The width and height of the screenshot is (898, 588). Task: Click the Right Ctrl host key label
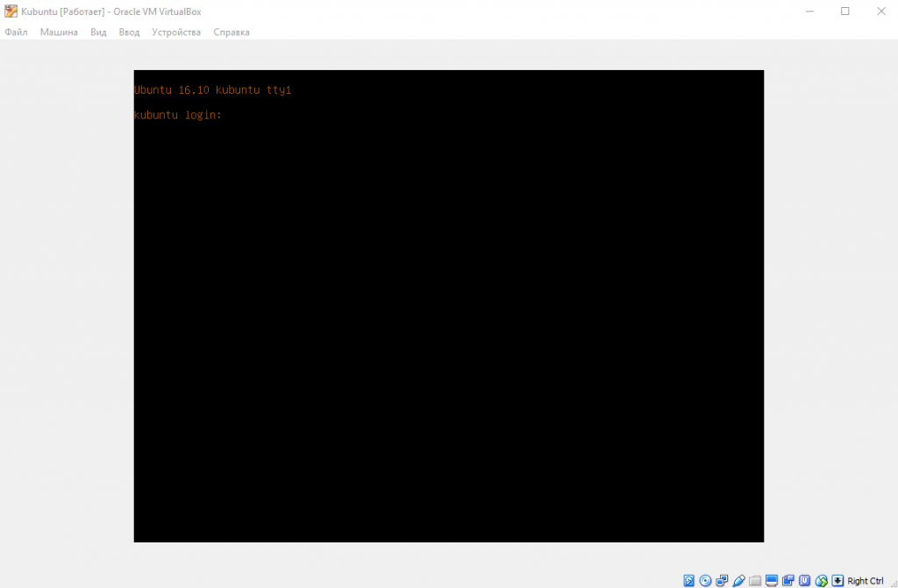click(866, 581)
